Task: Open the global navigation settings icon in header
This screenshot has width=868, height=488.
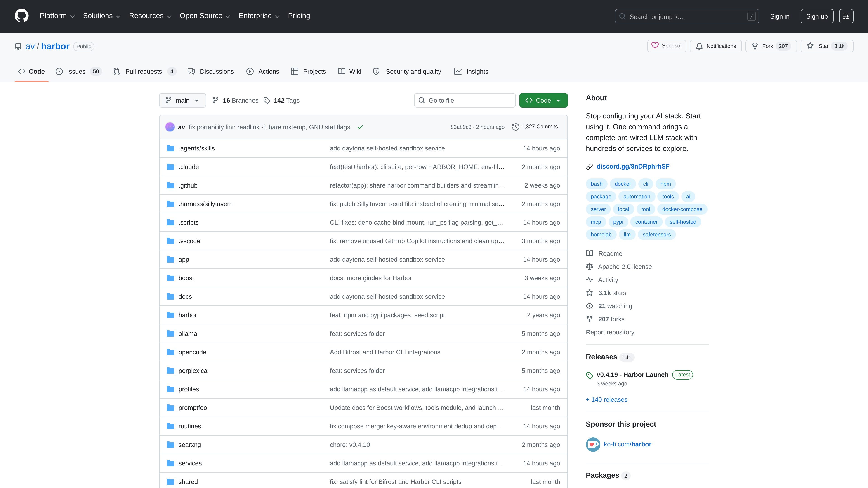Action: (846, 16)
